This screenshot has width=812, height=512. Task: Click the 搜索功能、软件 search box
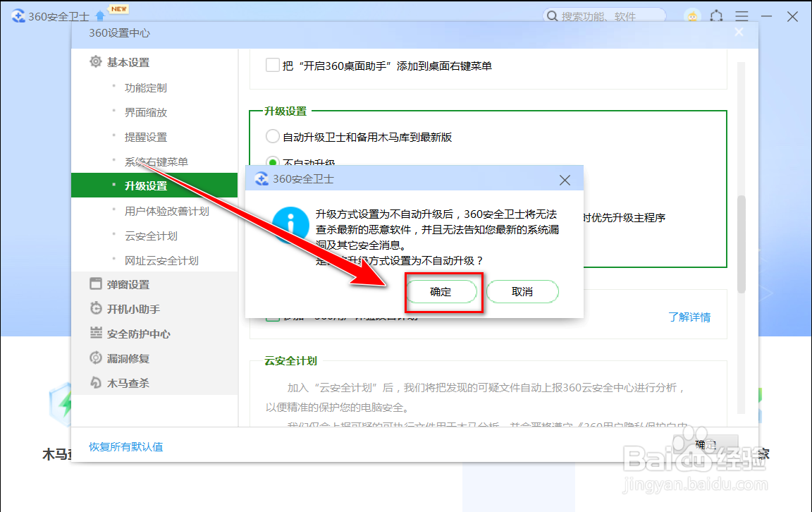pyautogui.click(x=604, y=16)
